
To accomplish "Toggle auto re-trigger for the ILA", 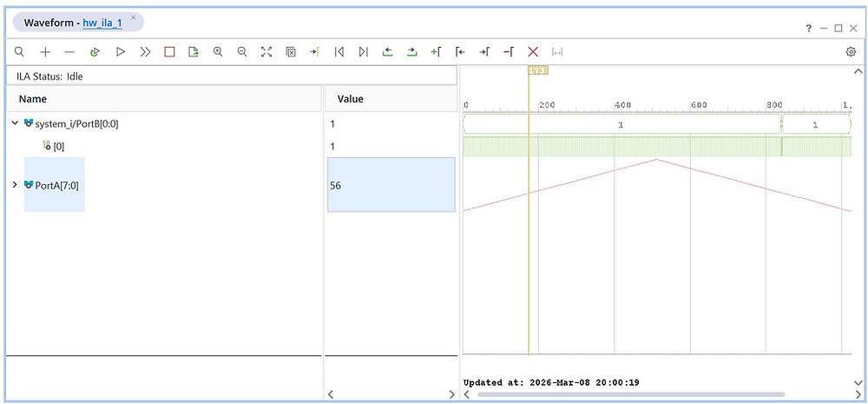I will [x=95, y=51].
